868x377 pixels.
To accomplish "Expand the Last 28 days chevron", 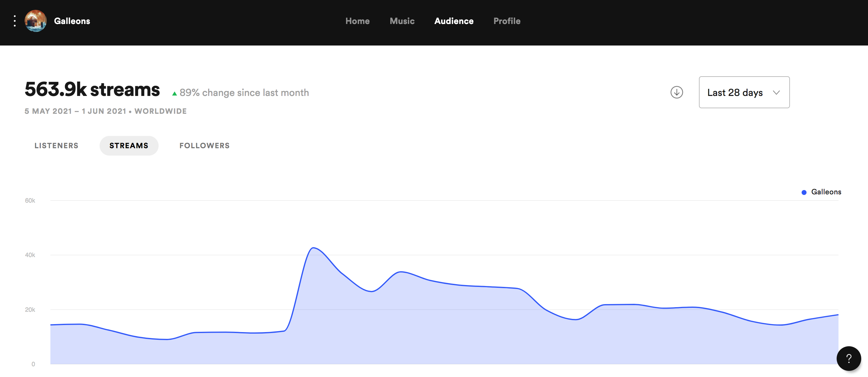I will pos(776,92).
